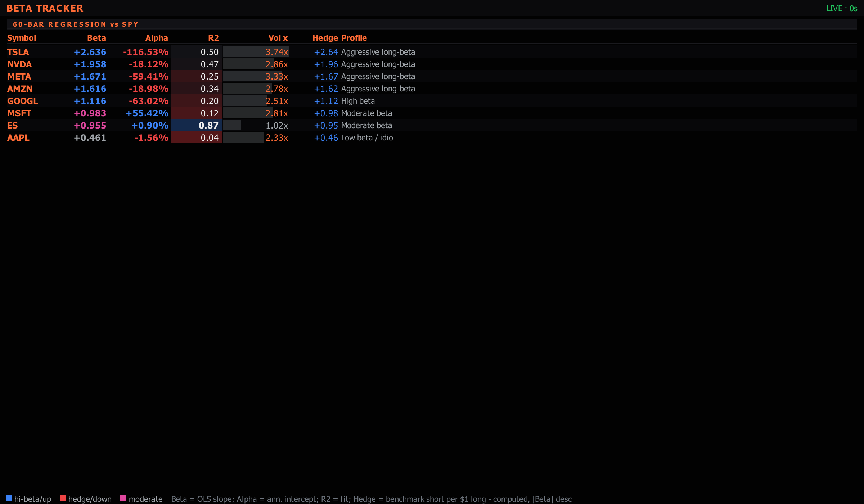Viewport: 864px width, 504px height.
Task: Click the Hedge Profile column header
Action: [x=339, y=38]
